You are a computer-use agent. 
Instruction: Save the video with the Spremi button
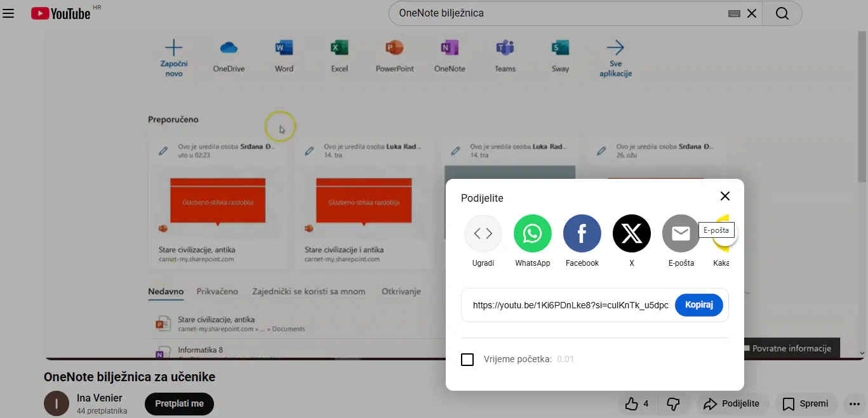(805, 403)
